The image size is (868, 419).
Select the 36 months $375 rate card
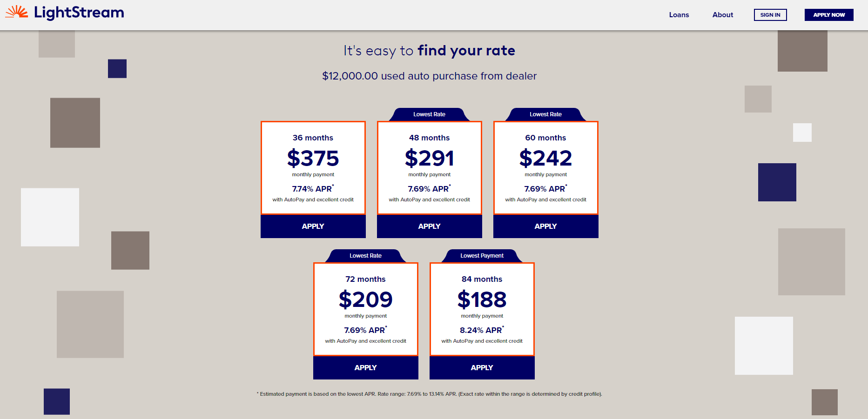(x=313, y=168)
